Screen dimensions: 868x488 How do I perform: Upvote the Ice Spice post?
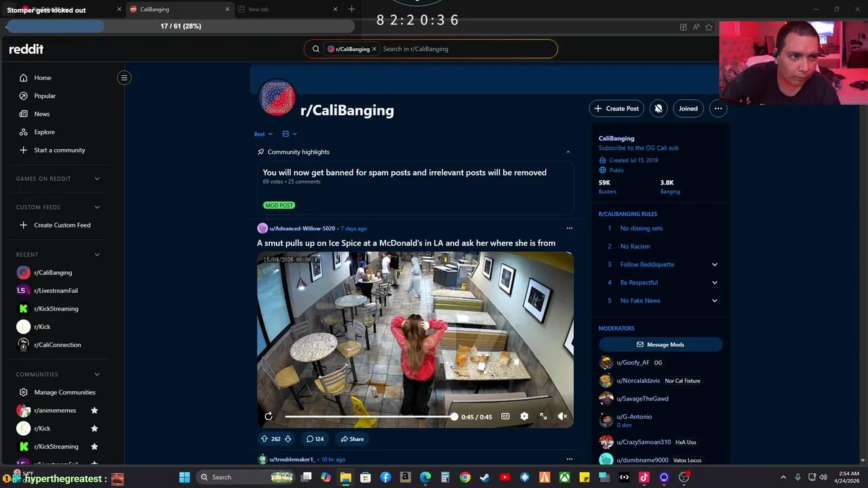[x=264, y=439]
